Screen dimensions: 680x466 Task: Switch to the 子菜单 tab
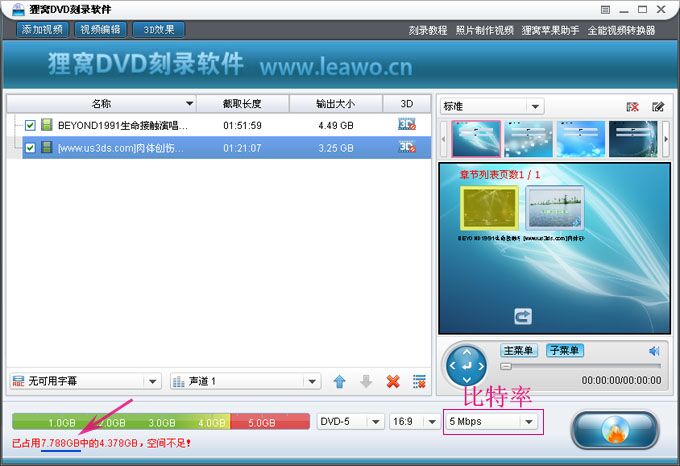565,350
